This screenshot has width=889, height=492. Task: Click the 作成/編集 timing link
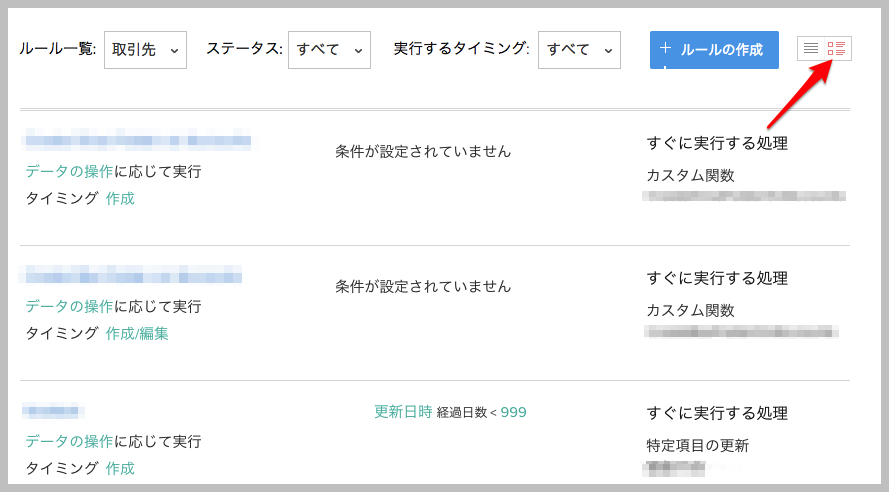pyautogui.click(x=137, y=333)
